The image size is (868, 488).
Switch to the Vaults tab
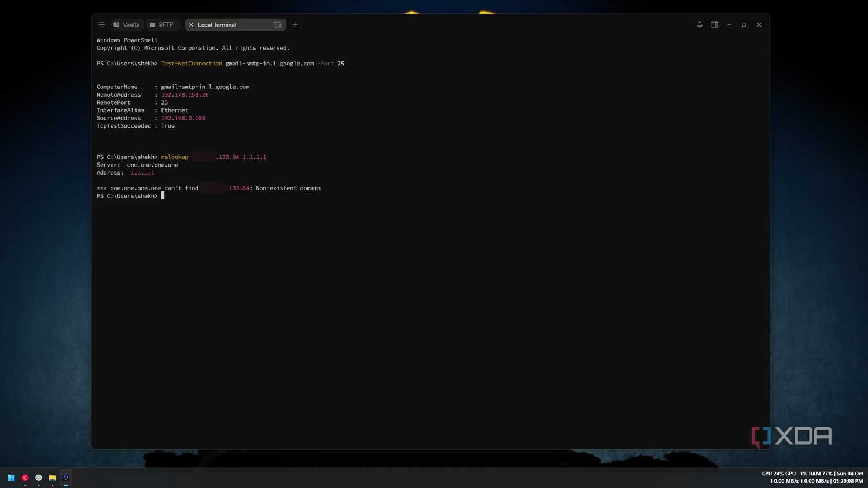[126, 25]
